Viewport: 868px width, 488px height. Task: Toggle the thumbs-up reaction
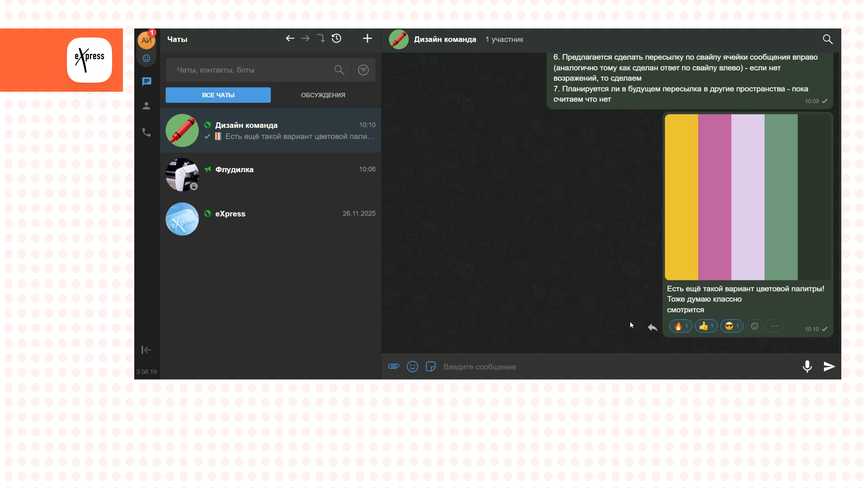click(x=706, y=326)
